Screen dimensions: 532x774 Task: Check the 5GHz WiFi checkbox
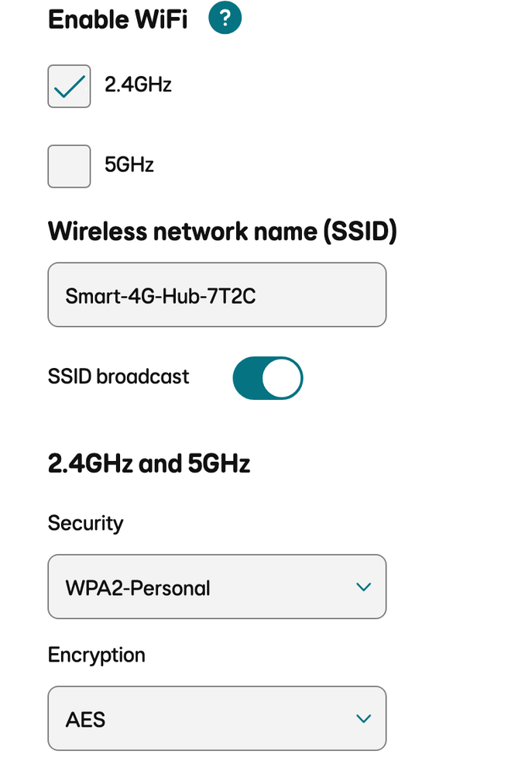[x=69, y=166]
